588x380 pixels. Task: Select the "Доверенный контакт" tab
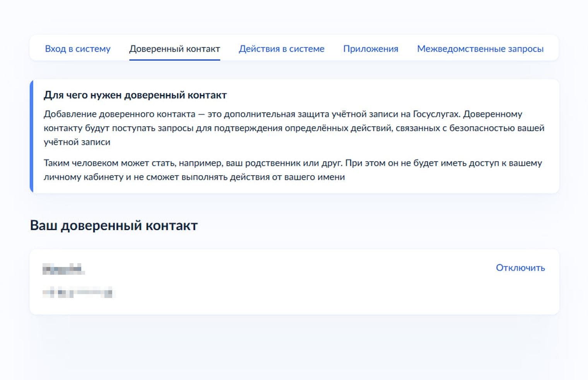click(174, 49)
